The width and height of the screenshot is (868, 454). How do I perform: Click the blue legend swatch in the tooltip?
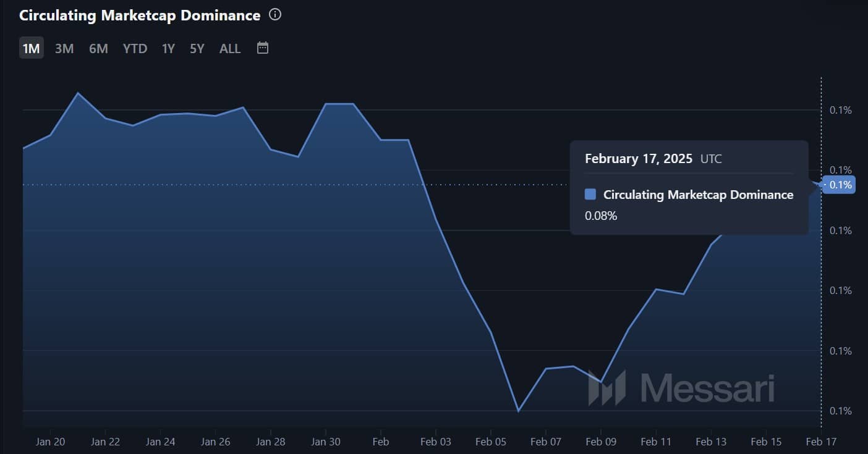pyautogui.click(x=590, y=195)
